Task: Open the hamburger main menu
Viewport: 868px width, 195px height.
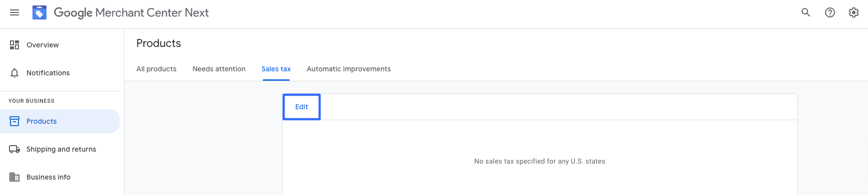Action: click(14, 12)
